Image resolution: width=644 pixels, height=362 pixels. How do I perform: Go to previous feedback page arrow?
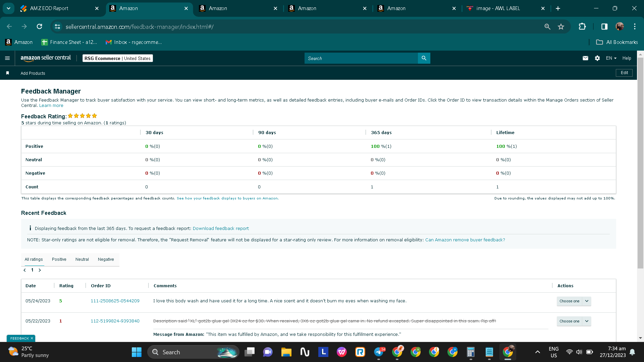[24, 270]
